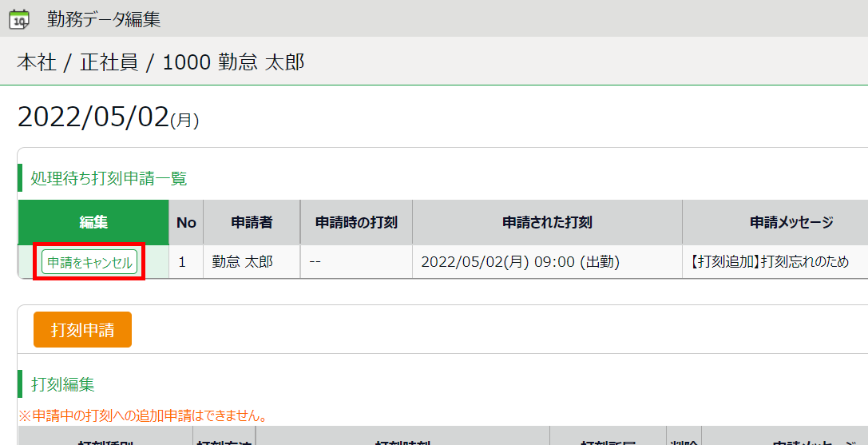
Task: Click the 申請をキャンセル button
Action: (x=89, y=262)
